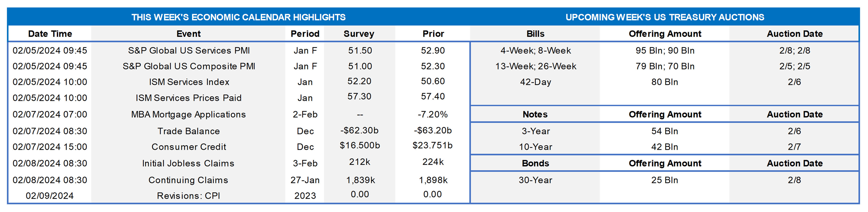
Task: Select the Continuing Claims survey value 1,839k
Action: (360, 180)
